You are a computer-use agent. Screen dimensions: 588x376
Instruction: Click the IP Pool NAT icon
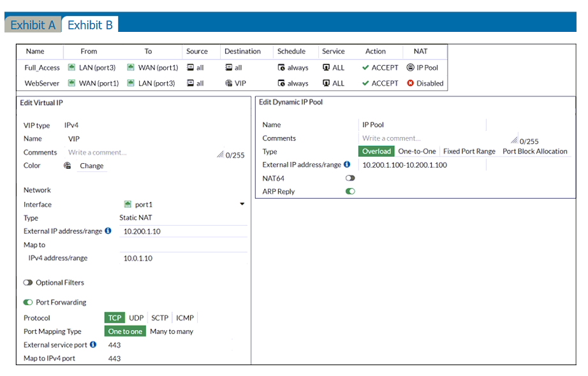[x=410, y=68]
